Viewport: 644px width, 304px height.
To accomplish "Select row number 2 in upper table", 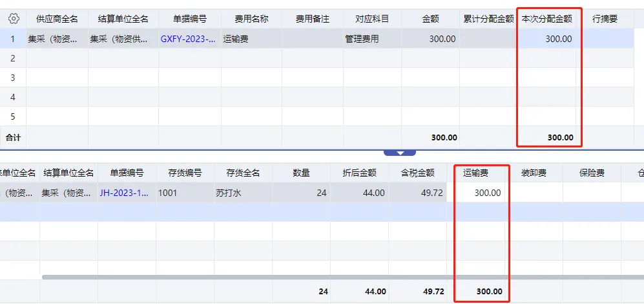I will click(x=13, y=58).
